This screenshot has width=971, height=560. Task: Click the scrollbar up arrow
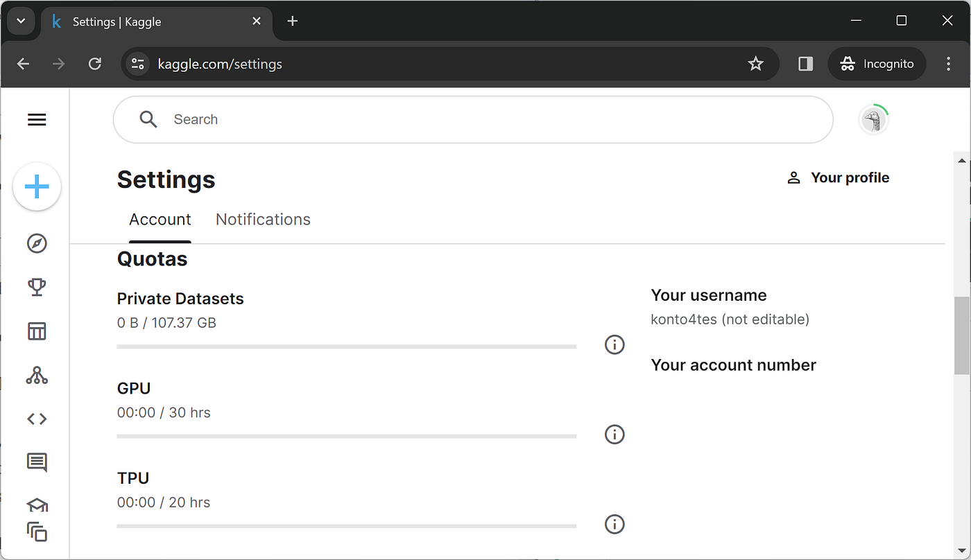coord(962,161)
